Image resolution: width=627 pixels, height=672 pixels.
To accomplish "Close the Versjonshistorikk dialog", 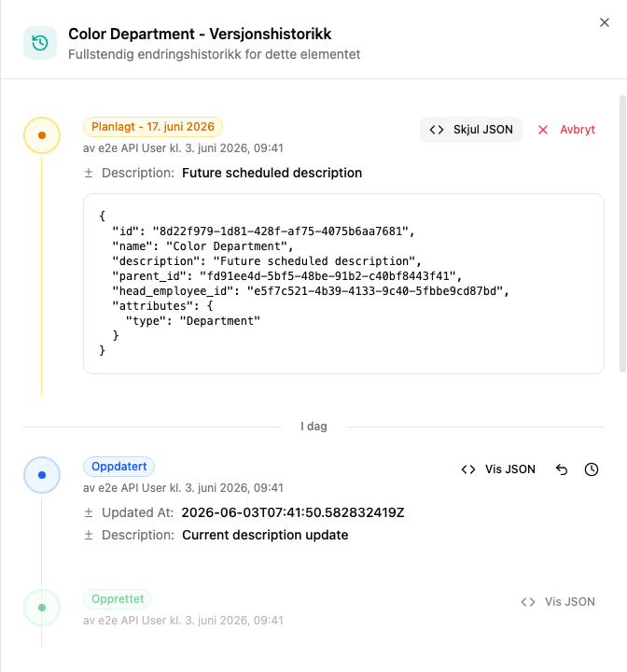I will coord(605,22).
